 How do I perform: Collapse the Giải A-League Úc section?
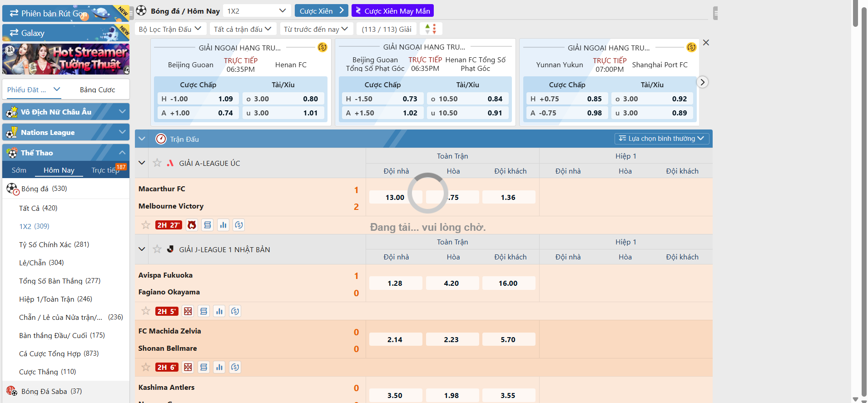point(142,163)
